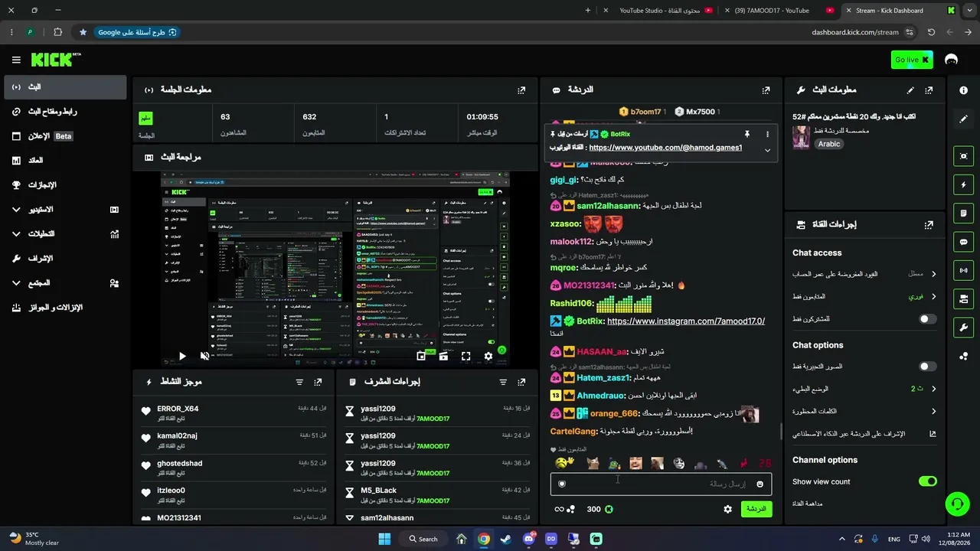
Task: Pop out the activity feed panel
Action: tap(318, 382)
